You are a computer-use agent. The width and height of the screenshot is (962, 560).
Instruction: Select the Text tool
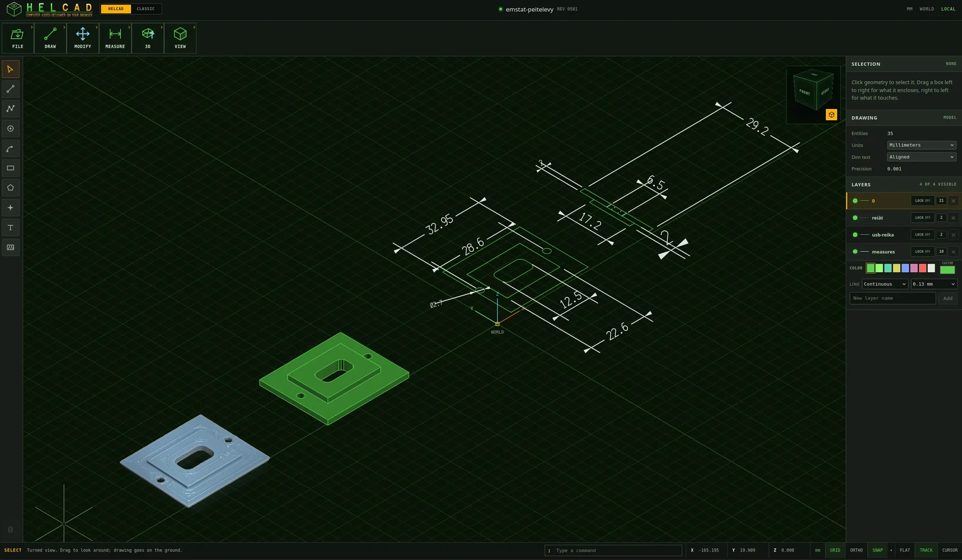click(10, 227)
